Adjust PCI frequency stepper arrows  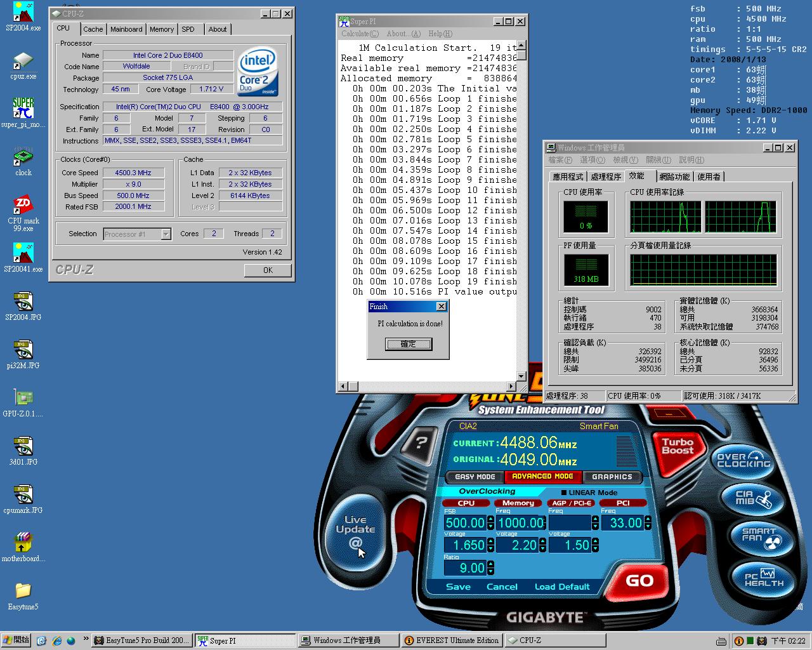coord(648,523)
